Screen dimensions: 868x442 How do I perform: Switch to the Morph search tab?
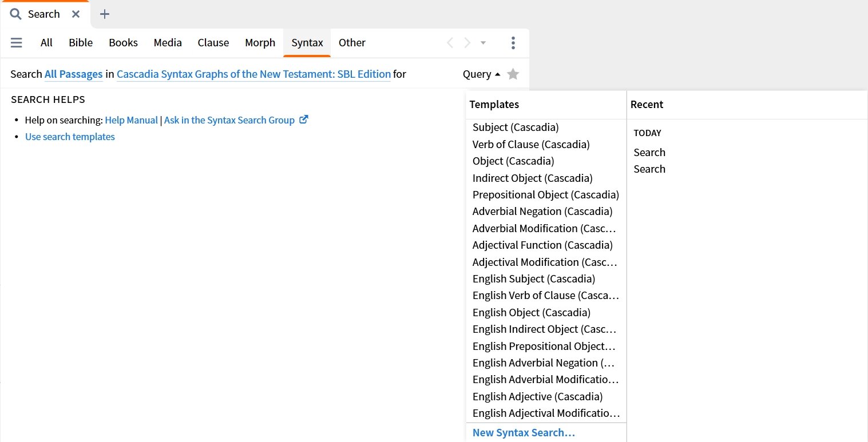click(260, 43)
